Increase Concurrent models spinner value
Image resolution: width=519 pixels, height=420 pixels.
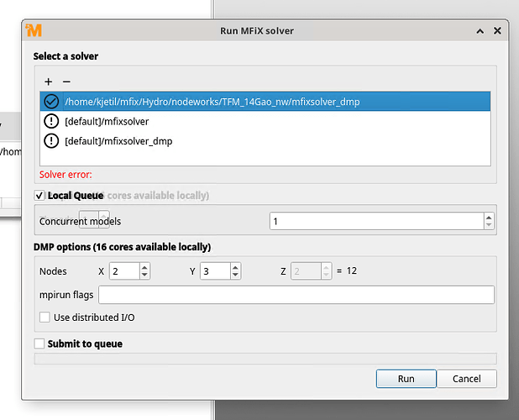click(489, 217)
